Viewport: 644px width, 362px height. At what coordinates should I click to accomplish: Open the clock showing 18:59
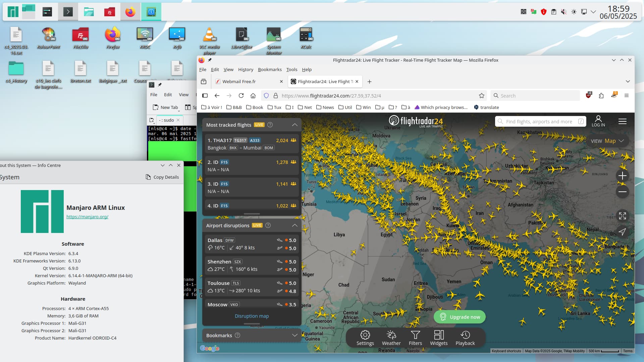tap(618, 12)
